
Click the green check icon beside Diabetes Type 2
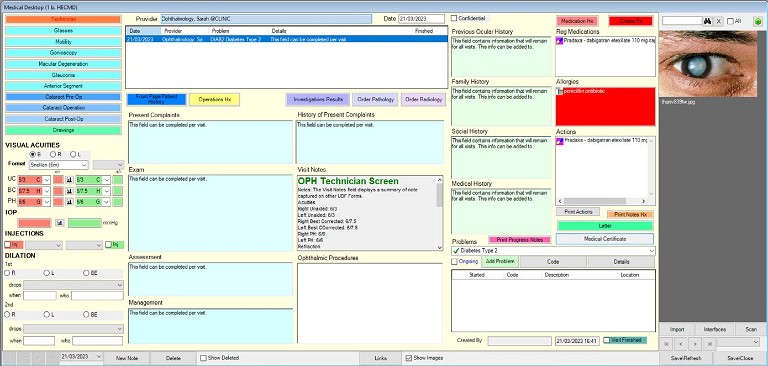[456, 251]
